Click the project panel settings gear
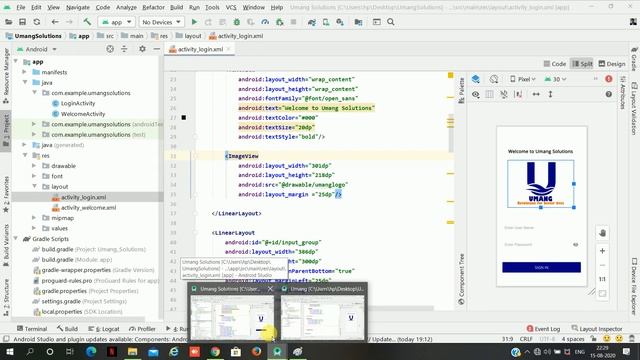Viewport: 640px width, 360px height. [x=142, y=49]
